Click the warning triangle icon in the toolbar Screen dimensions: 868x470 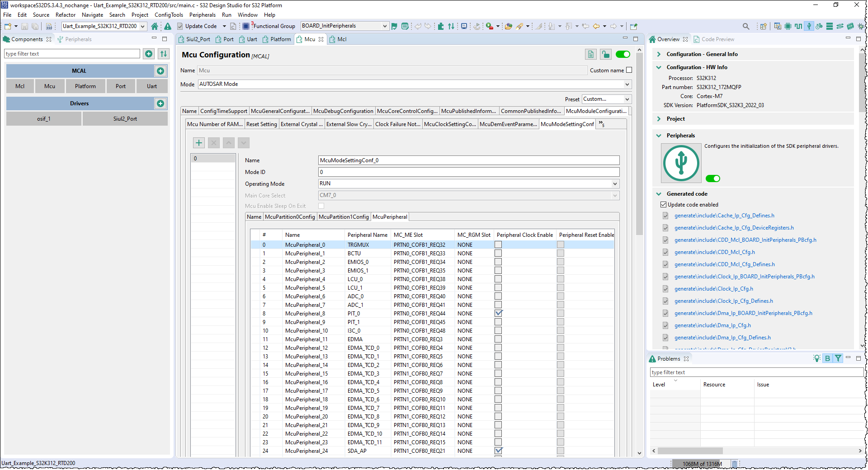[x=168, y=26]
